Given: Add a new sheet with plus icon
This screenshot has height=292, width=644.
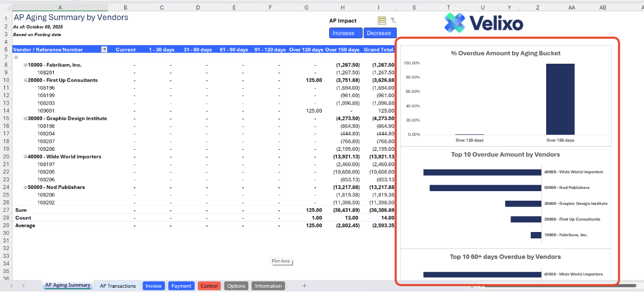Looking at the screenshot, I should point(304,286).
